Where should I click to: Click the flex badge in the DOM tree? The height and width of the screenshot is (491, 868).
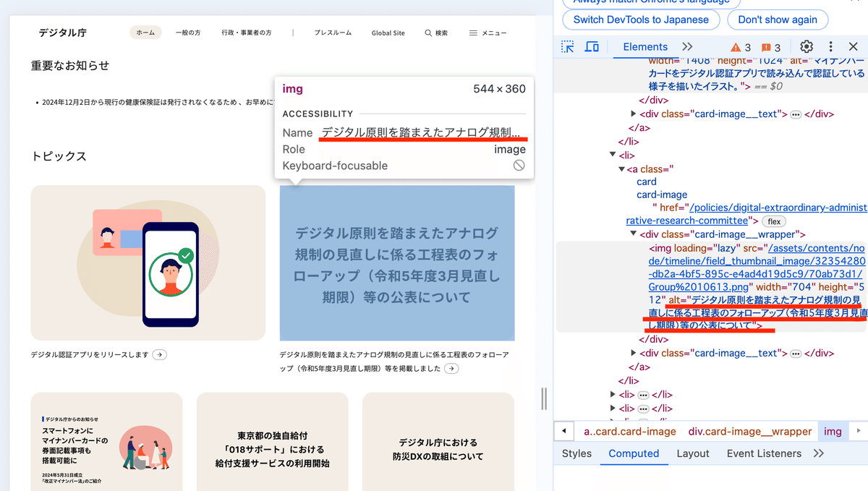point(774,221)
